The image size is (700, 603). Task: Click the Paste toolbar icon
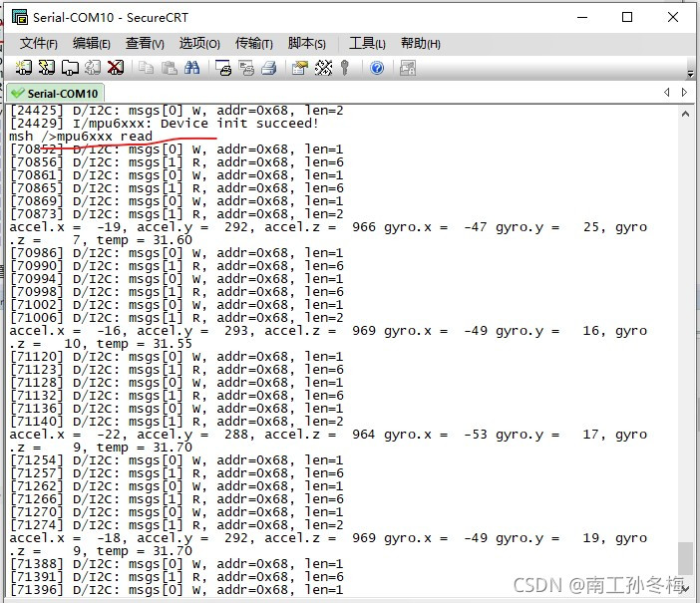(170, 68)
